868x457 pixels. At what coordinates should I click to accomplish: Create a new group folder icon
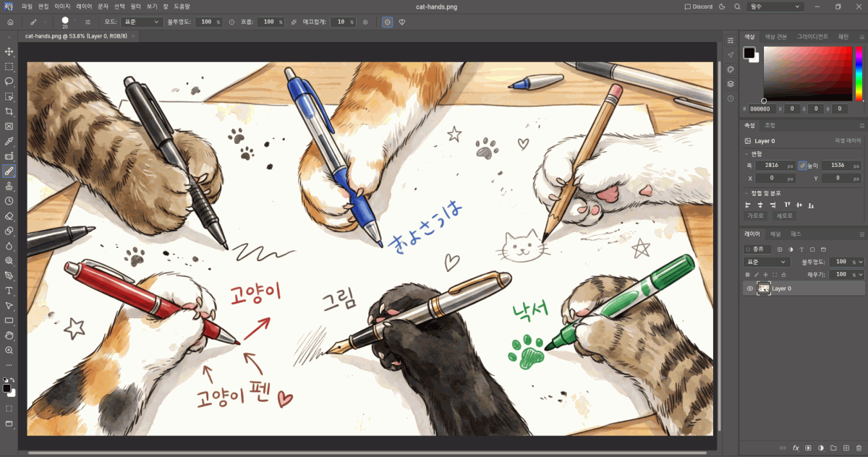click(833, 448)
